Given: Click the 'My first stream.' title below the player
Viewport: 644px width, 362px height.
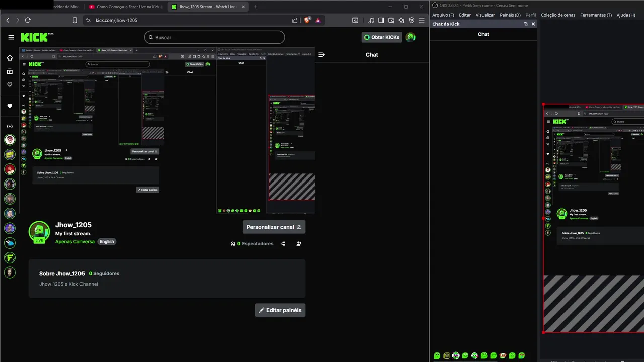Looking at the screenshot, I should point(73,234).
